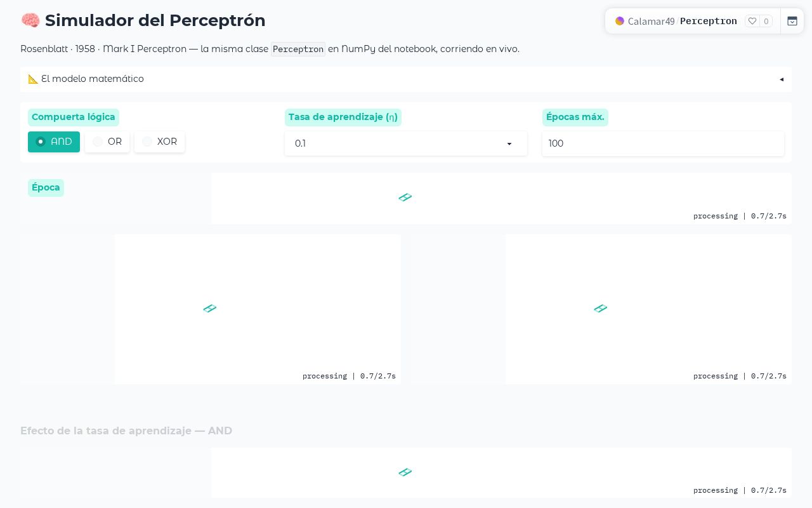The height and width of the screenshot is (508, 812).
Task: Click the Épocas máx. label
Action: 575,117
